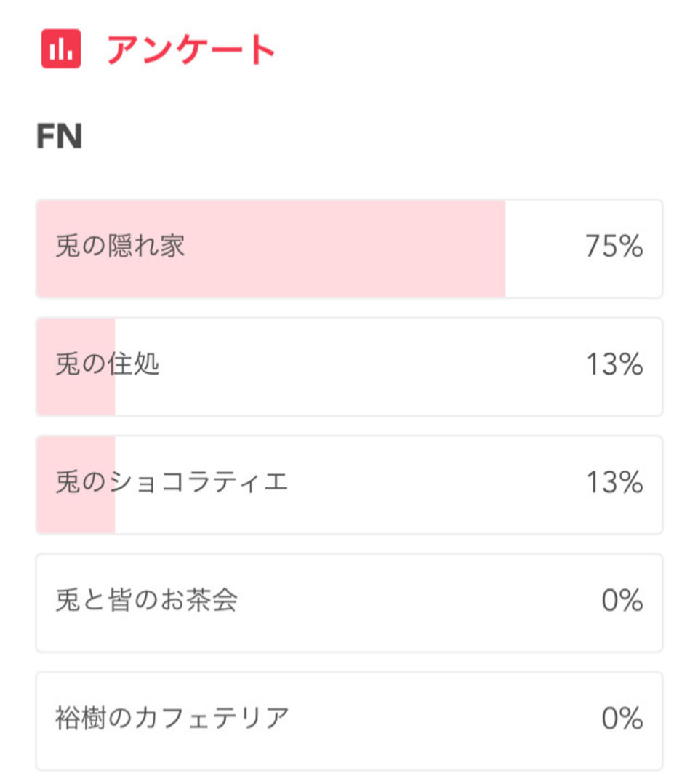Click the 兎の隠れ家 label text
The image size is (698, 784).
[x=120, y=246]
